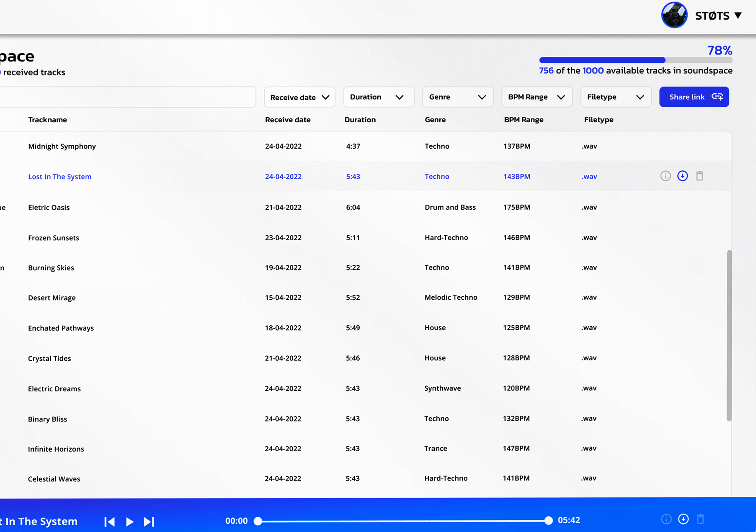The width and height of the screenshot is (756, 532).
Task: Open the Receive date filter dropdown
Action: click(x=299, y=97)
